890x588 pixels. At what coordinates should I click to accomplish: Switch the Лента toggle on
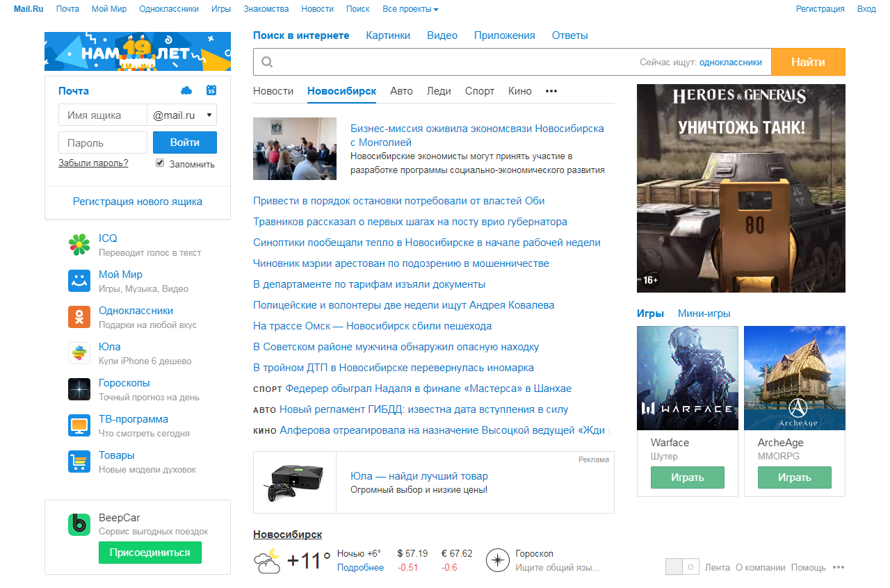pos(682,566)
